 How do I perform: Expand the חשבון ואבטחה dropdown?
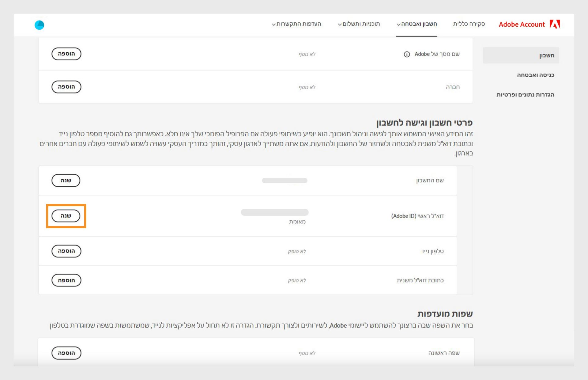pos(417,24)
